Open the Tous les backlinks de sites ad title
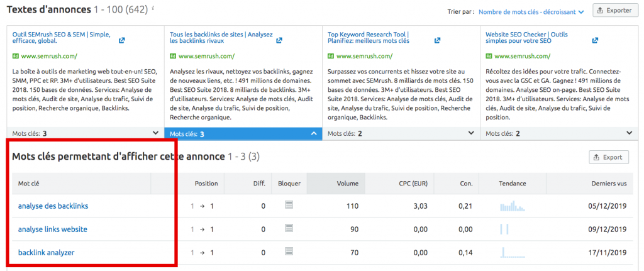Screen dimensions: 644x271 pyautogui.click(x=221, y=38)
